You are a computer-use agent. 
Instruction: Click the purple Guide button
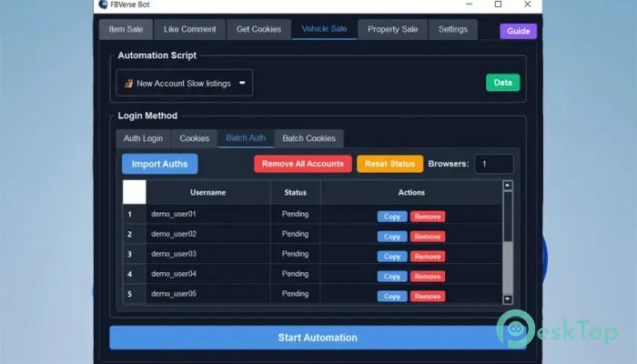click(519, 31)
